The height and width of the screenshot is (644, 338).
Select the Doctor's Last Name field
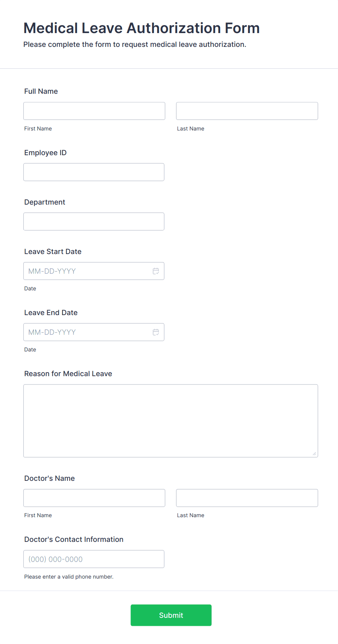tap(247, 498)
